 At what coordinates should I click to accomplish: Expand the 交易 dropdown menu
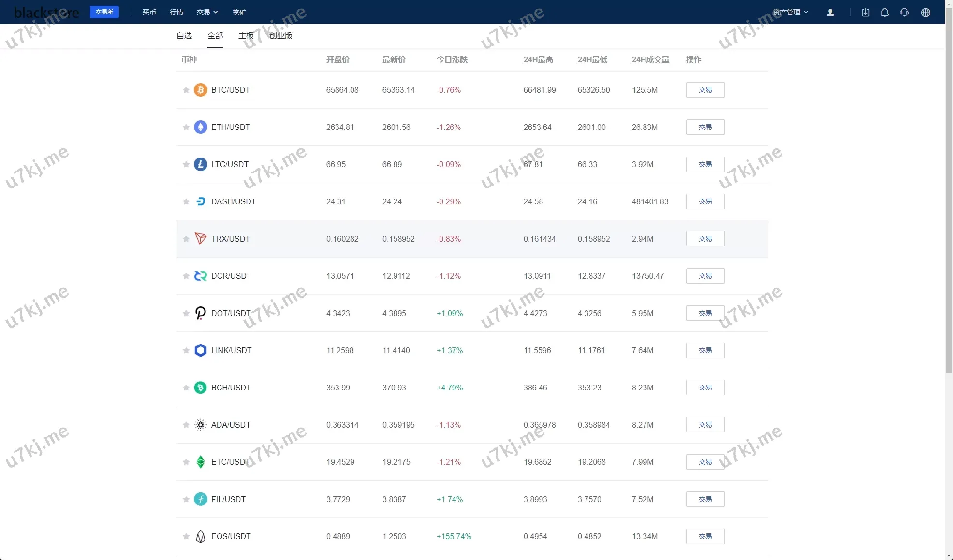coord(207,12)
